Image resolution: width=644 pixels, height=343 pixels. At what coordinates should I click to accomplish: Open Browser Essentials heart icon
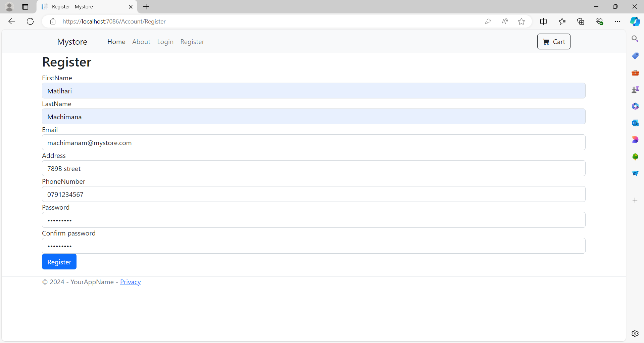599,22
